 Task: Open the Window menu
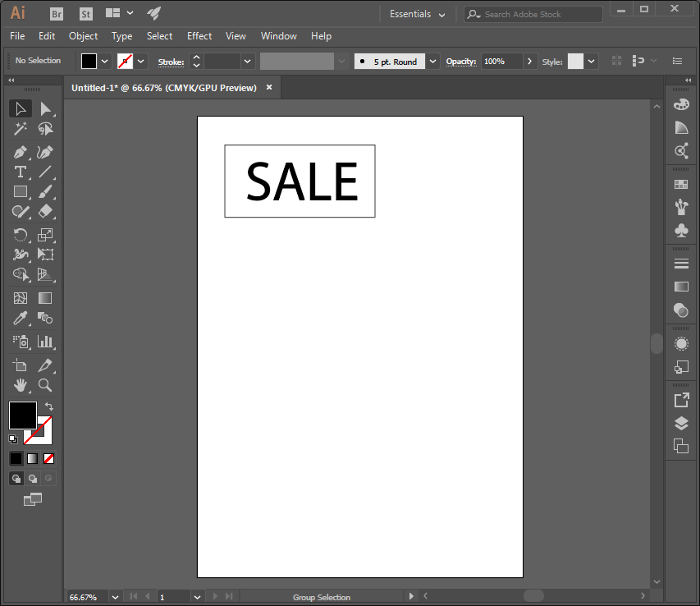tap(279, 36)
